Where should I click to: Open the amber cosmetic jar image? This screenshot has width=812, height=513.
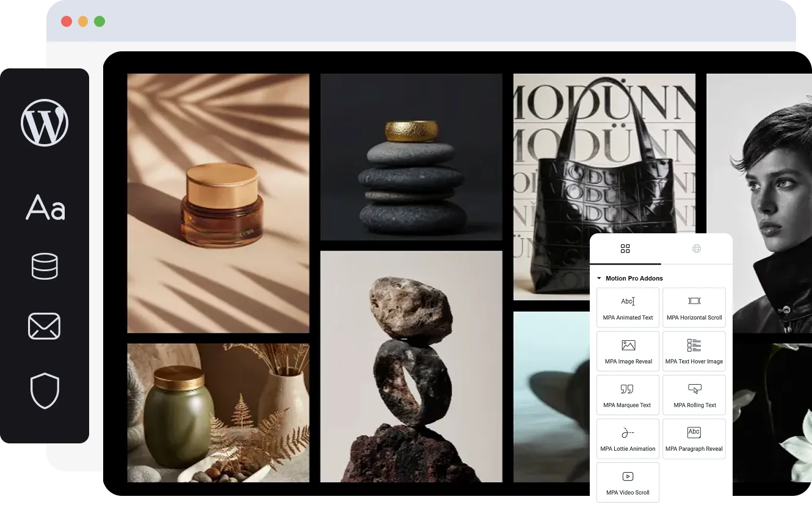pos(218,203)
